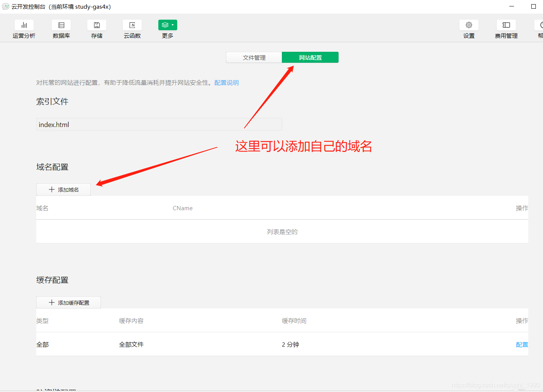Image resolution: width=543 pixels, height=392 pixels.
Task: Click the cloud console app icon in title bar
Action: pyautogui.click(x=6, y=6)
